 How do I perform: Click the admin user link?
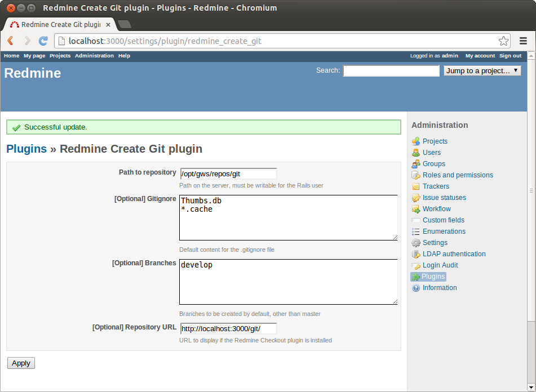(x=450, y=56)
